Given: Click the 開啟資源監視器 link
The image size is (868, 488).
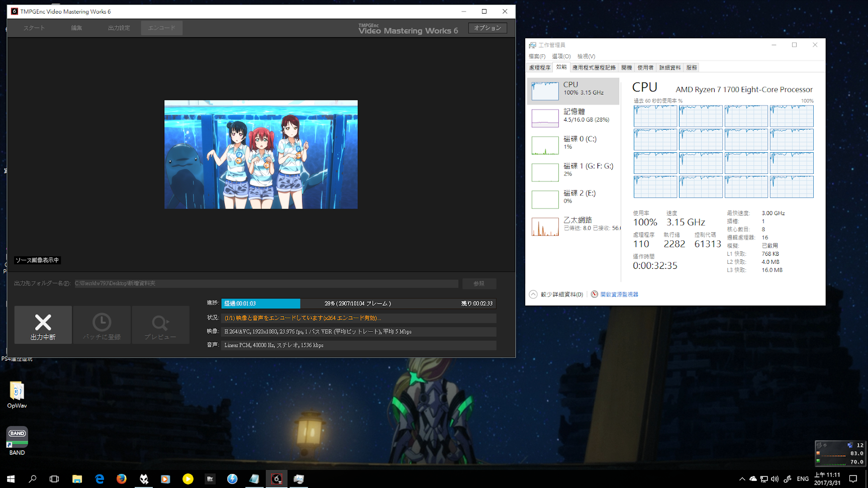Looking at the screenshot, I should point(619,295).
